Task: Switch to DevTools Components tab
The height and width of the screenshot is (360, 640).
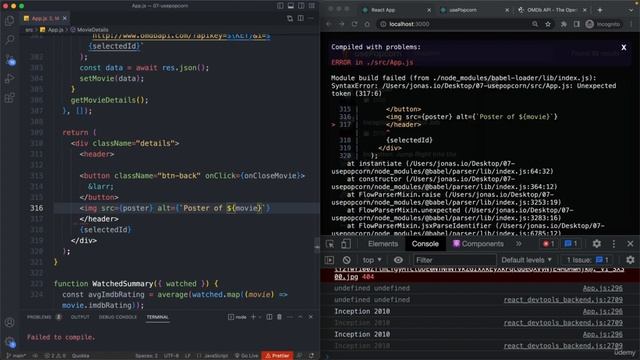Action: pos(477,244)
